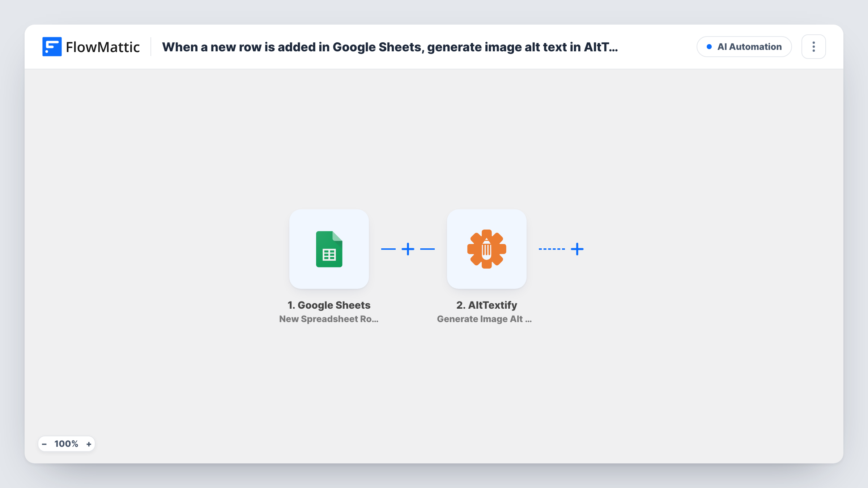Click the AI Automation badge

pos(744,47)
